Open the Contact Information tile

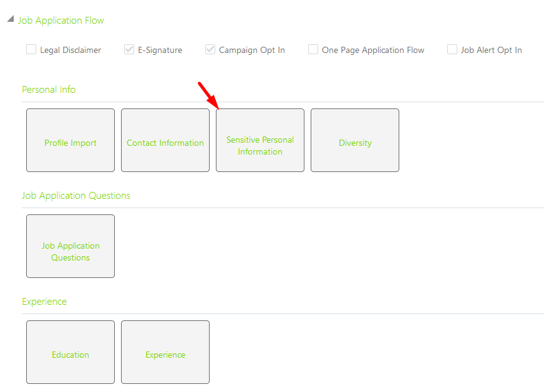click(x=165, y=140)
